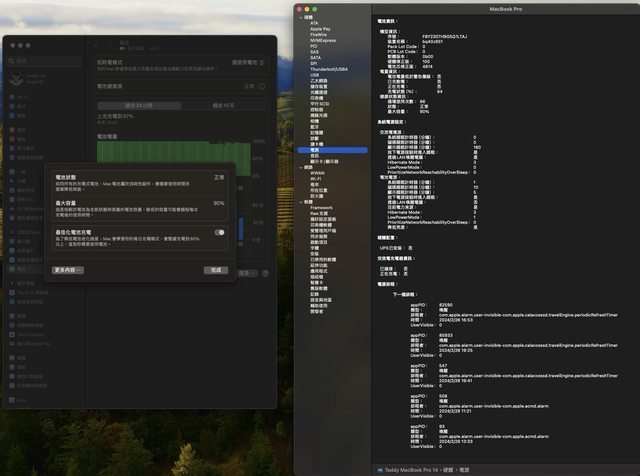This screenshot has height=476, width=640.
Task: Collapse the 軟體 section in System Information sidebar
Action: click(301, 202)
